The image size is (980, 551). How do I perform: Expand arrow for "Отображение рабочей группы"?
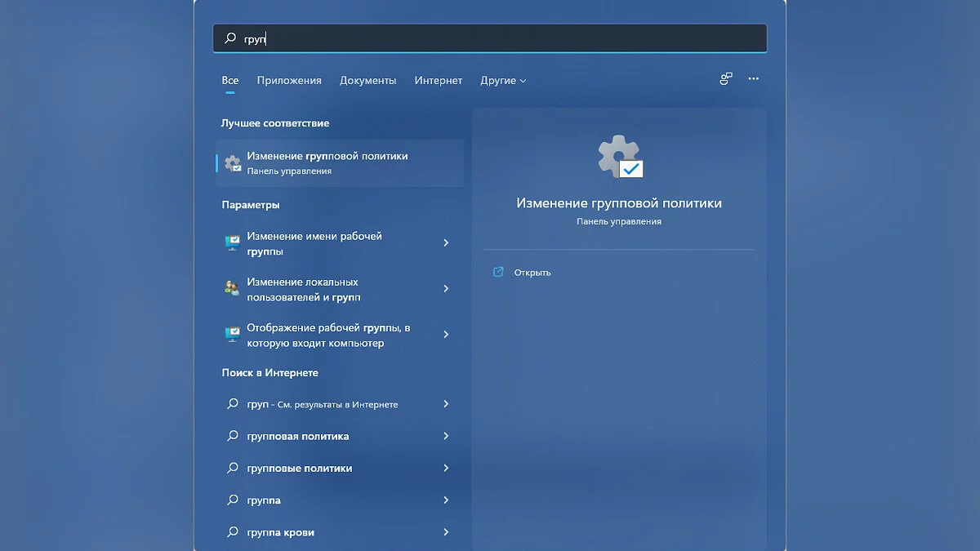coord(446,334)
